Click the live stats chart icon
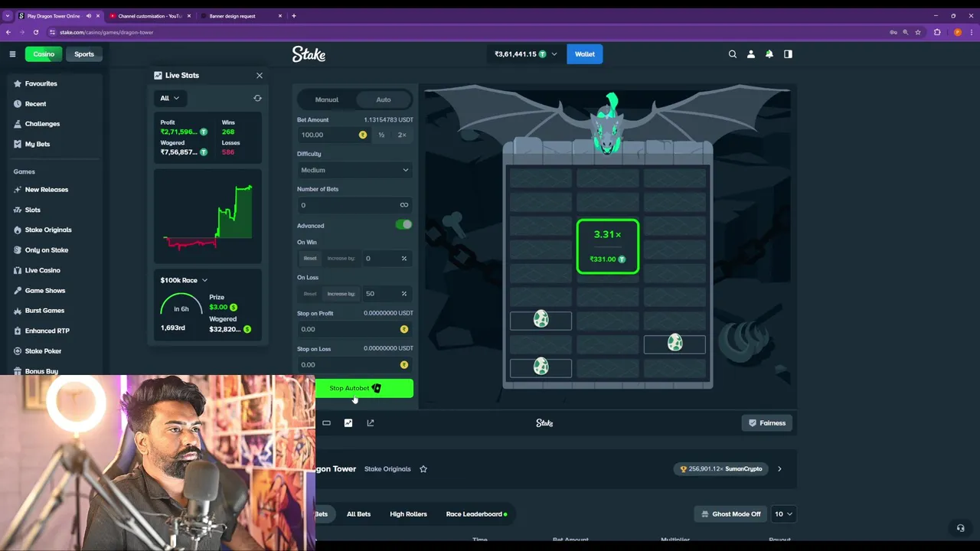 point(348,422)
